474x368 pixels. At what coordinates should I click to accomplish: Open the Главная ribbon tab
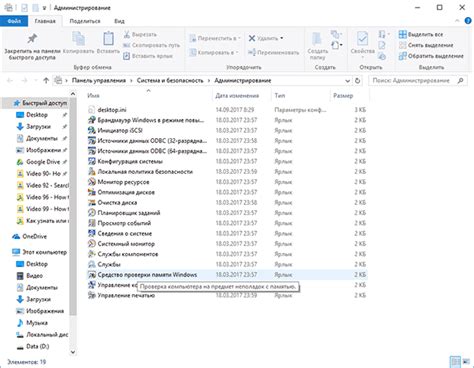pos(45,21)
